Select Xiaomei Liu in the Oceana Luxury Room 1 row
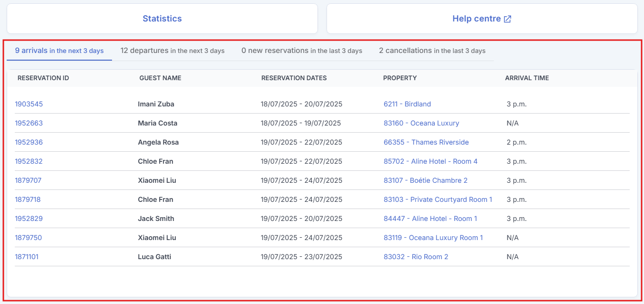Viewport: 644px width, 304px height. (157, 238)
